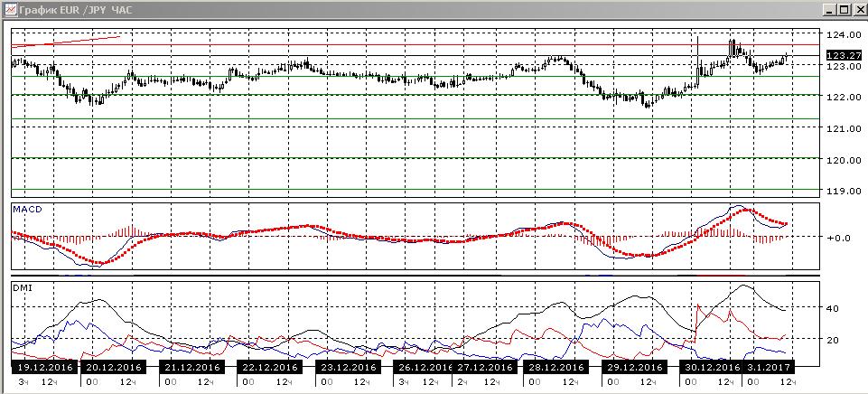Close the EUR/JPY chart window
This screenshot has height=394, width=868.
[858, 10]
